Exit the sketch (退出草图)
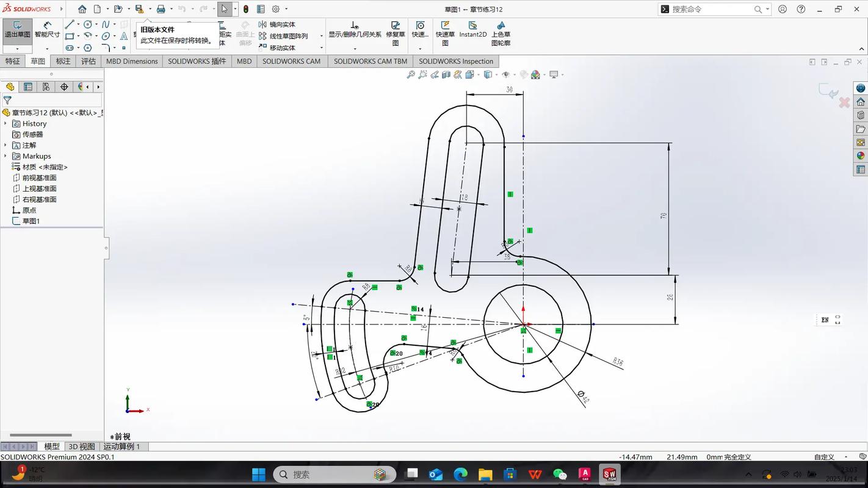 tap(17, 30)
